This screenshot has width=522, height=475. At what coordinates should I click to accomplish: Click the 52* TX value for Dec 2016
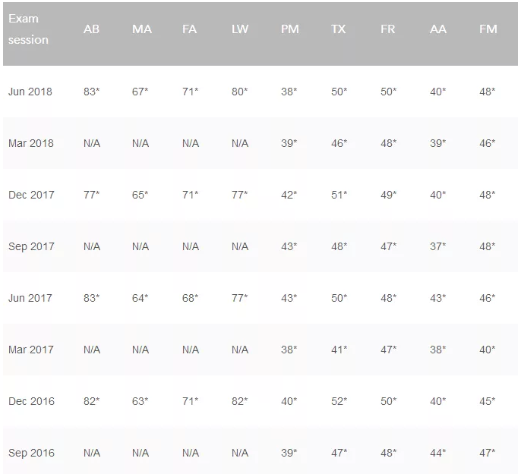(339, 401)
